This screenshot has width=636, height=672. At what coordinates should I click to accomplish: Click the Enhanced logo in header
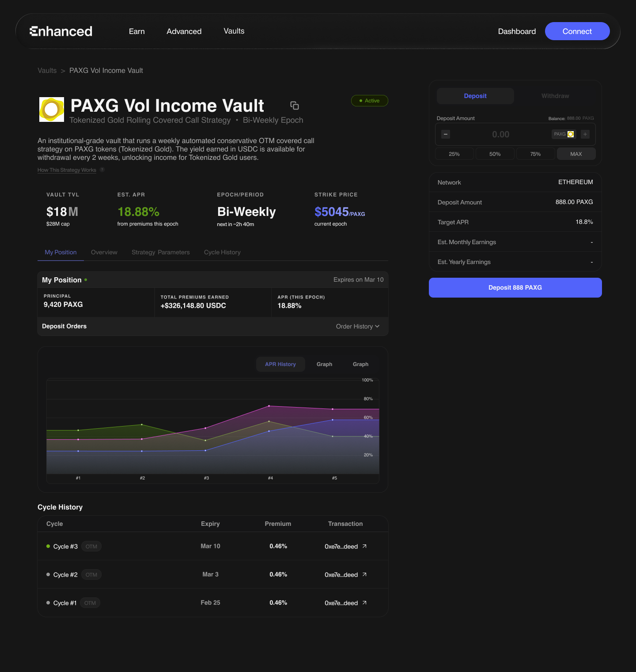coord(61,31)
